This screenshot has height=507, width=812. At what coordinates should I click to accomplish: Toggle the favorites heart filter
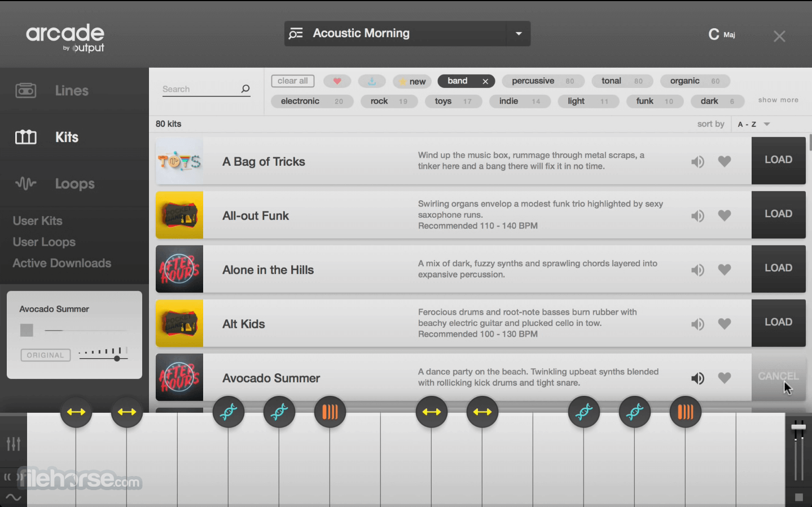pyautogui.click(x=337, y=81)
